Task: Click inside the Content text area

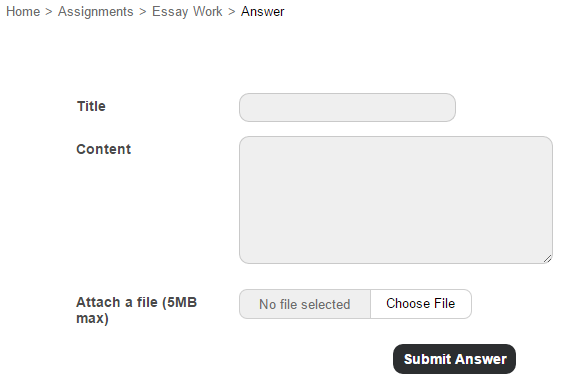Action: 396,200
